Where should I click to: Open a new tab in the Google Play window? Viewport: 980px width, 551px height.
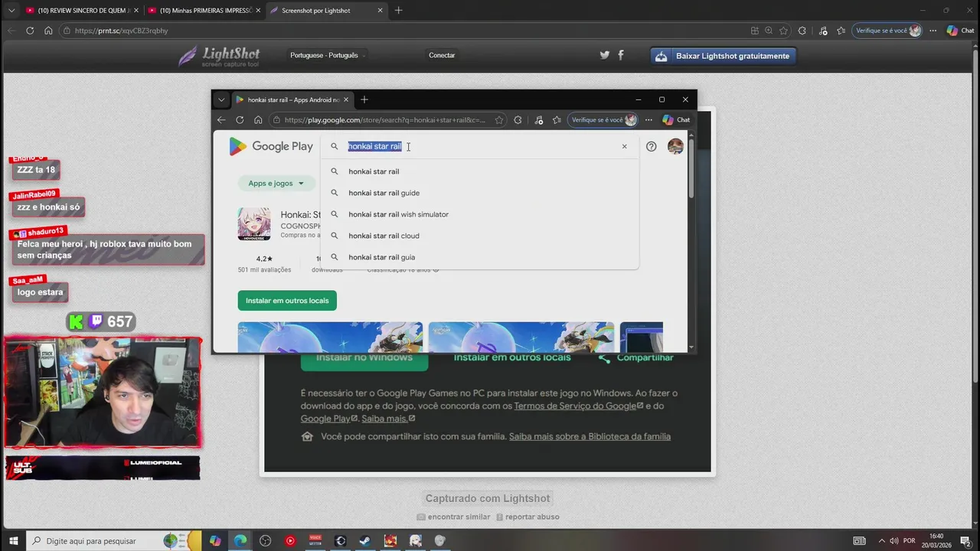[x=364, y=99]
